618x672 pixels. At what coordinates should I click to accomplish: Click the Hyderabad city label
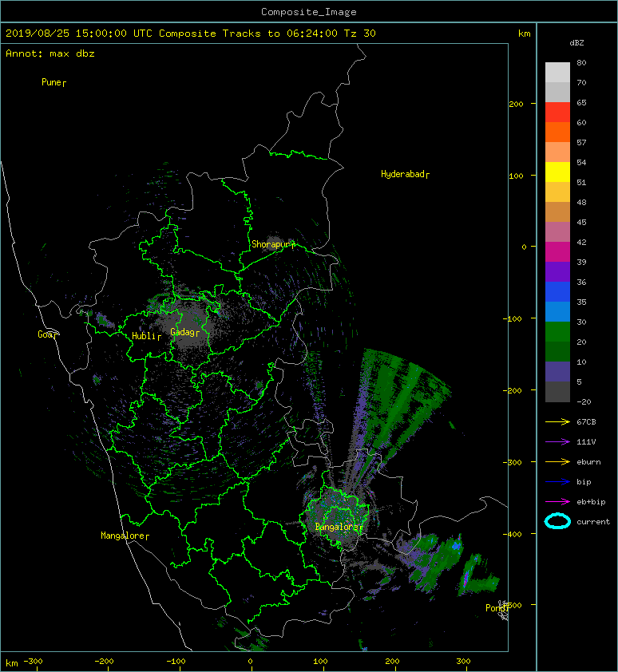pos(405,174)
